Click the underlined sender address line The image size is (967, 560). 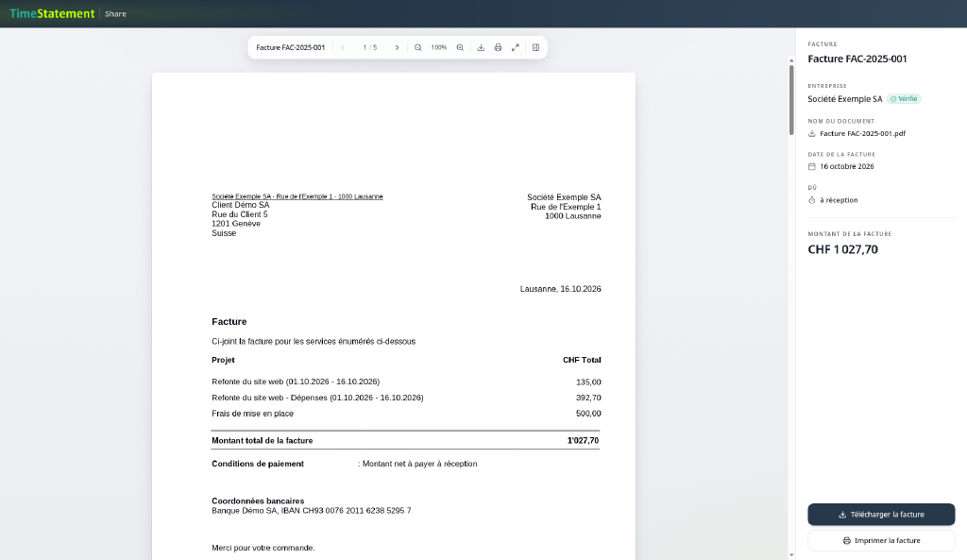[297, 196]
